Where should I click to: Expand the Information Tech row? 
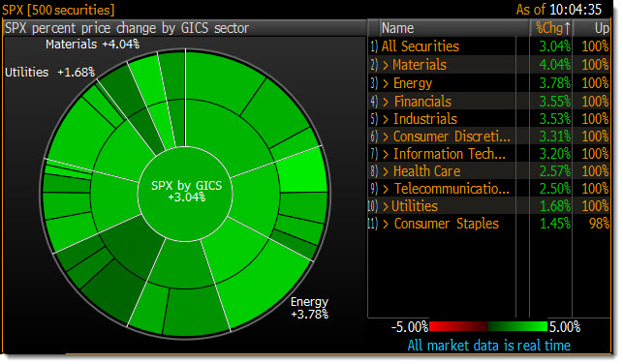click(x=386, y=154)
